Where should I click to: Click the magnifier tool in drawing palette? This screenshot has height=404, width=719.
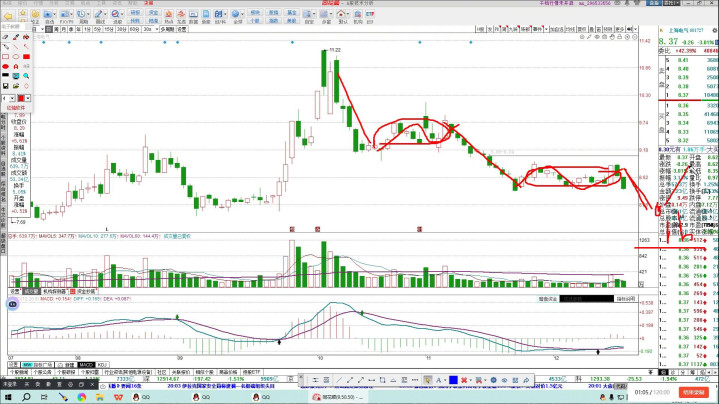click(26, 76)
